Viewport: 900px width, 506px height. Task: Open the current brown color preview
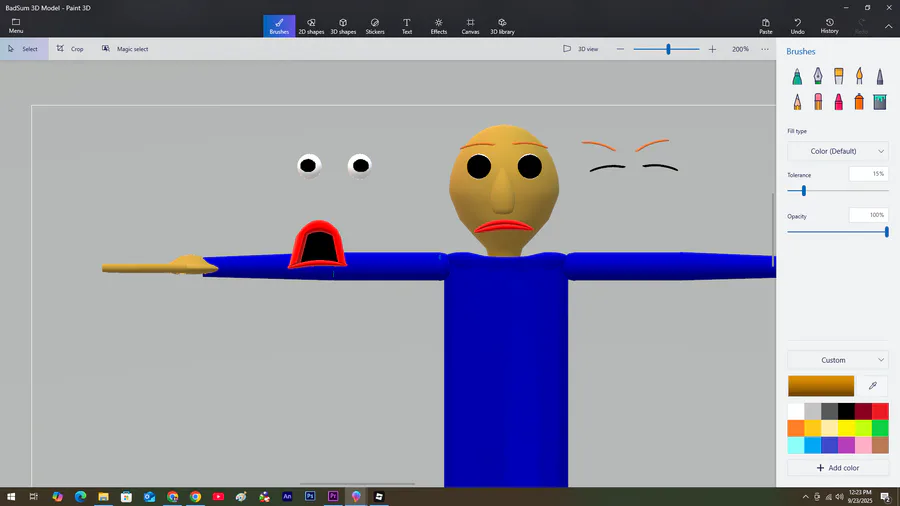(x=821, y=386)
